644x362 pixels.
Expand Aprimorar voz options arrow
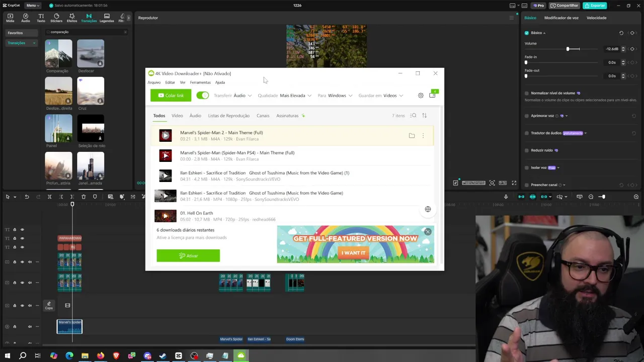tap(567, 116)
